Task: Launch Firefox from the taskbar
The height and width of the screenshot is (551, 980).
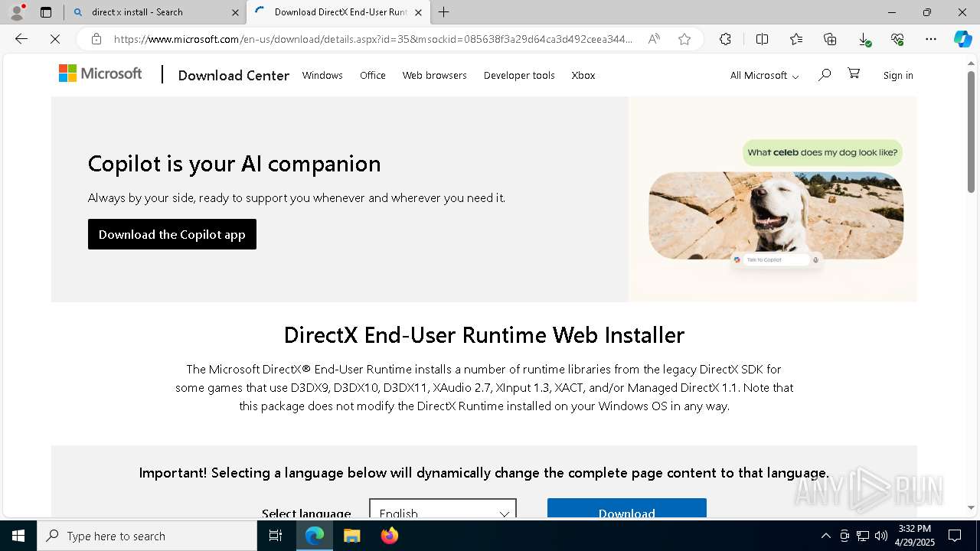Action: tap(390, 536)
